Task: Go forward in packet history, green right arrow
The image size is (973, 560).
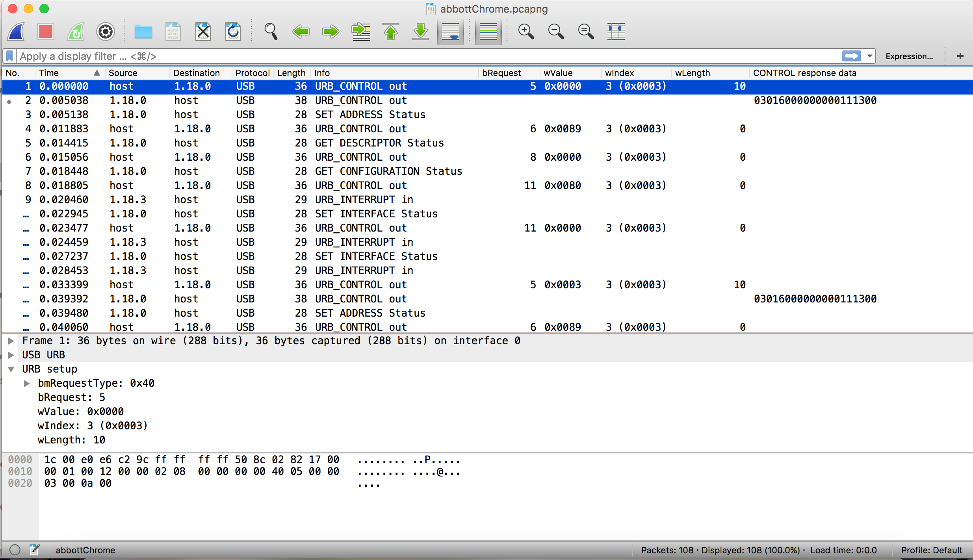Action: [x=331, y=32]
